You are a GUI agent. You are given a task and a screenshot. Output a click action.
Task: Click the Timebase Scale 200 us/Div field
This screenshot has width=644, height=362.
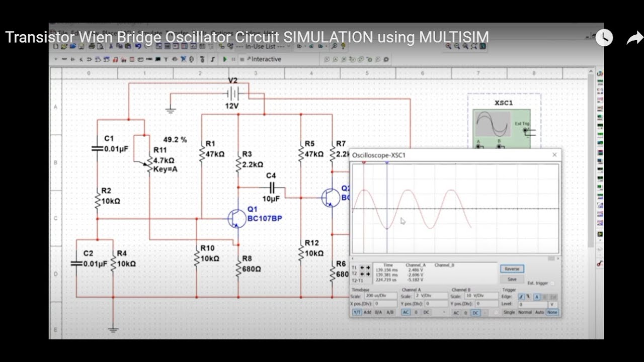pyautogui.click(x=381, y=296)
